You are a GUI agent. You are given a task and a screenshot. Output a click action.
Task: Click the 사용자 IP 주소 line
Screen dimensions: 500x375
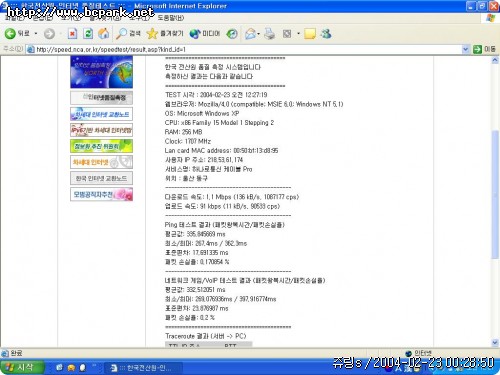point(204,160)
